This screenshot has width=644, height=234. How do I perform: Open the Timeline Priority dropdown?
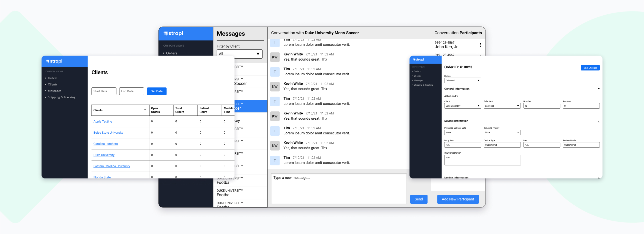coord(502,132)
